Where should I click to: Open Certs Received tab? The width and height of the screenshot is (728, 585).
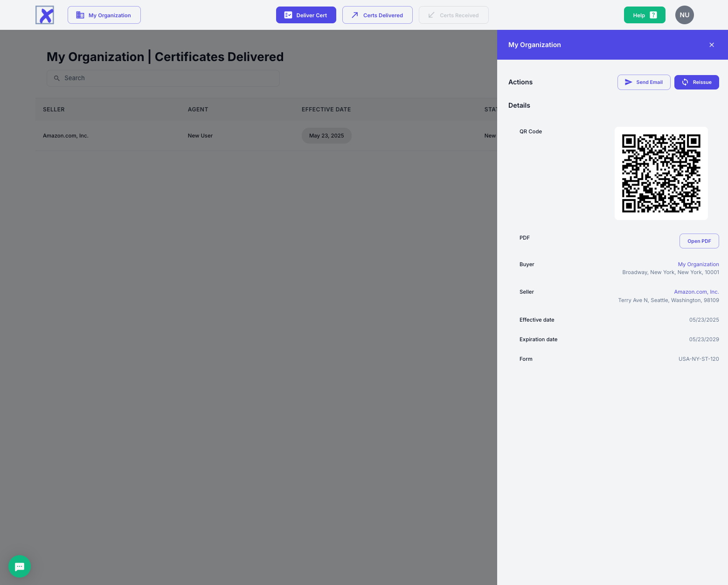(x=453, y=15)
